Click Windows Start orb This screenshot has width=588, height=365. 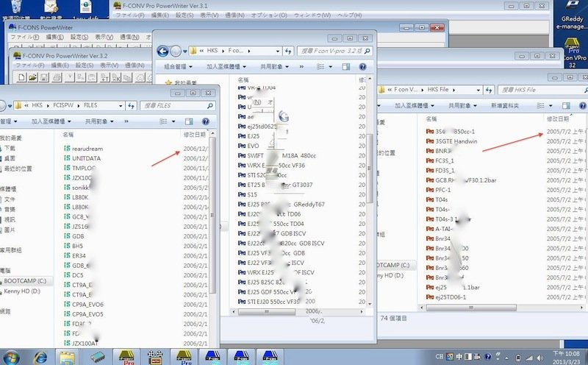click(11, 357)
